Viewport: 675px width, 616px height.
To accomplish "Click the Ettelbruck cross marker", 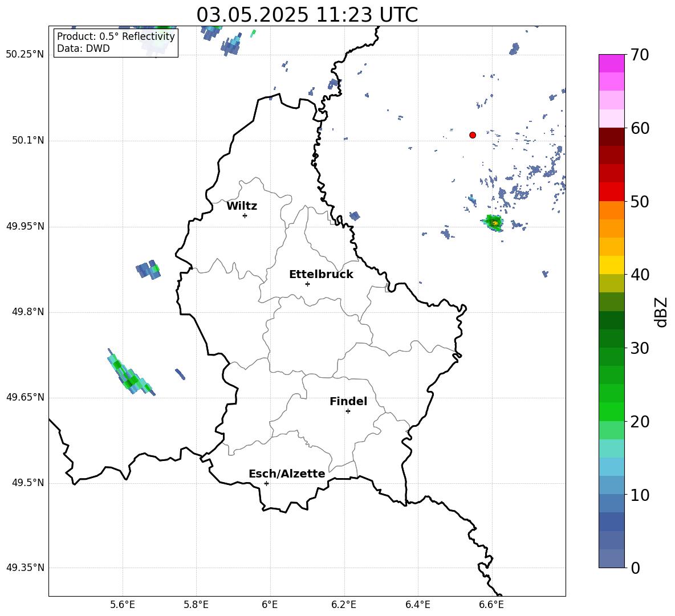I will point(307,284).
